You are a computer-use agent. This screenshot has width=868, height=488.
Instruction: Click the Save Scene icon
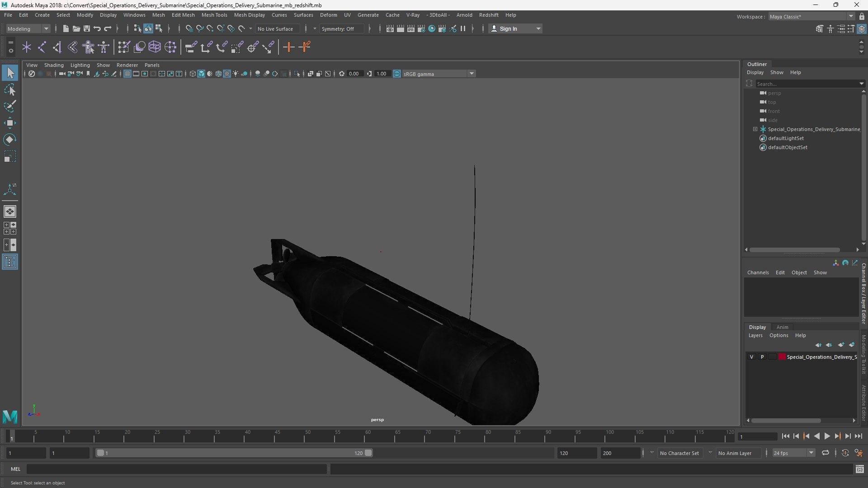[87, 28]
